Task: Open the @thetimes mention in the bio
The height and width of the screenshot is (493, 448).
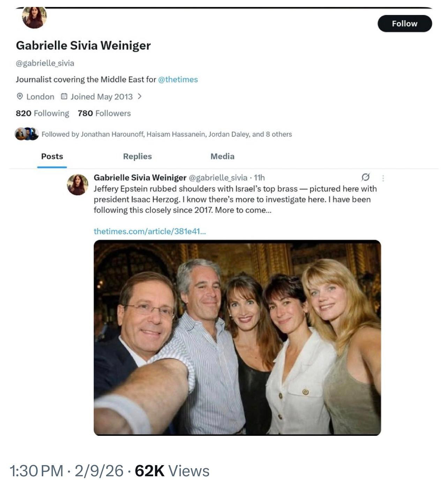Action: 178,79
